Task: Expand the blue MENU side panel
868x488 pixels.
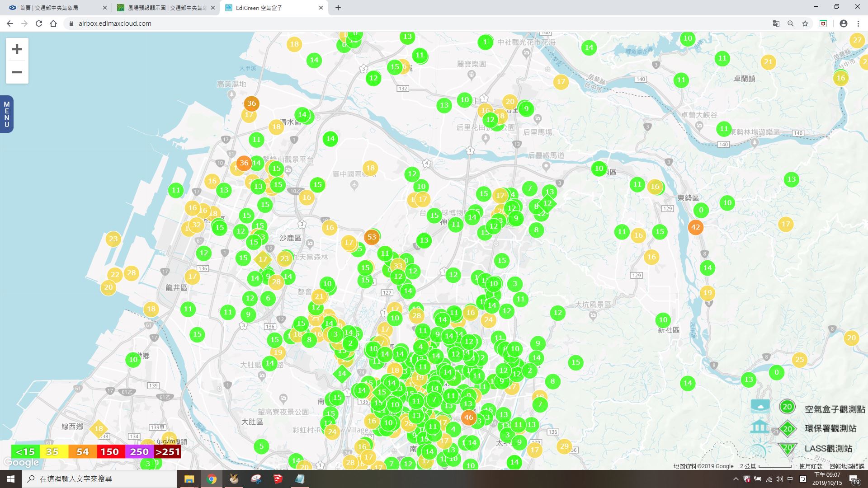Action: point(6,114)
